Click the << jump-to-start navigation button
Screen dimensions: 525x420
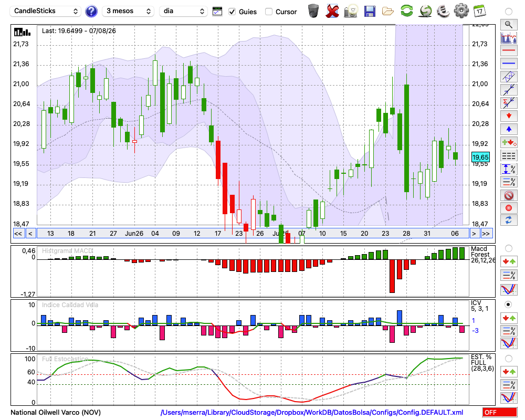[x=18, y=234]
